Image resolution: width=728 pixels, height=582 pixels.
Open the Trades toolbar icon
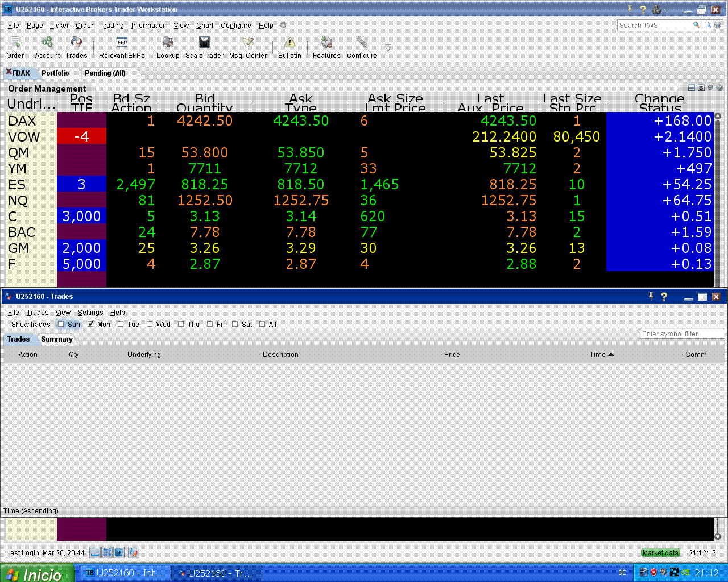tap(76, 47)
